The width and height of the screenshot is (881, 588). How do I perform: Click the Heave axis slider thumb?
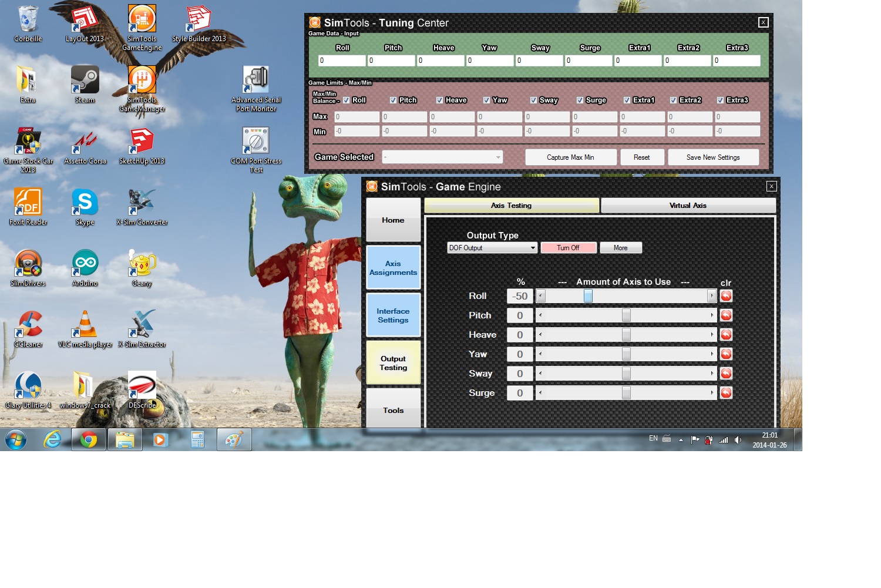[626, 335]
